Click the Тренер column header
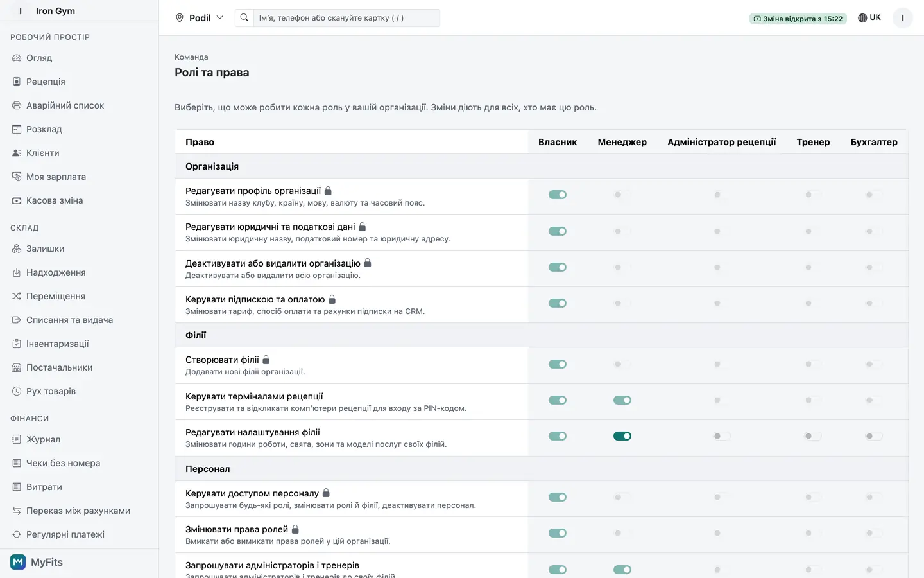Image resolution: width=924 pixels, height=578 pixels. click(813, 142)
